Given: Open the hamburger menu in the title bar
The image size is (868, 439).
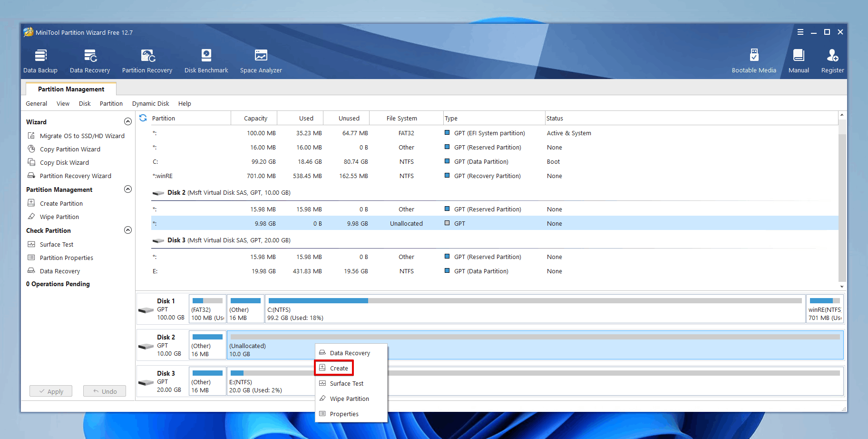Looking at the screenshot, I should pyautogui.click(x=800, y=32).
